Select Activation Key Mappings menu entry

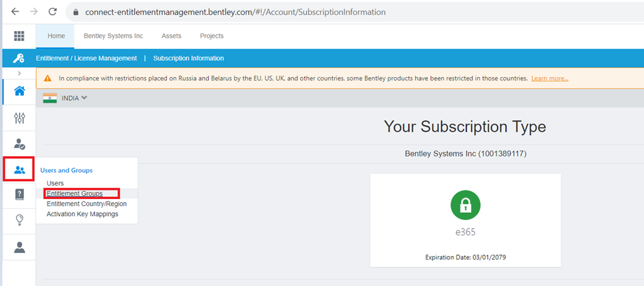click(82, 214)
